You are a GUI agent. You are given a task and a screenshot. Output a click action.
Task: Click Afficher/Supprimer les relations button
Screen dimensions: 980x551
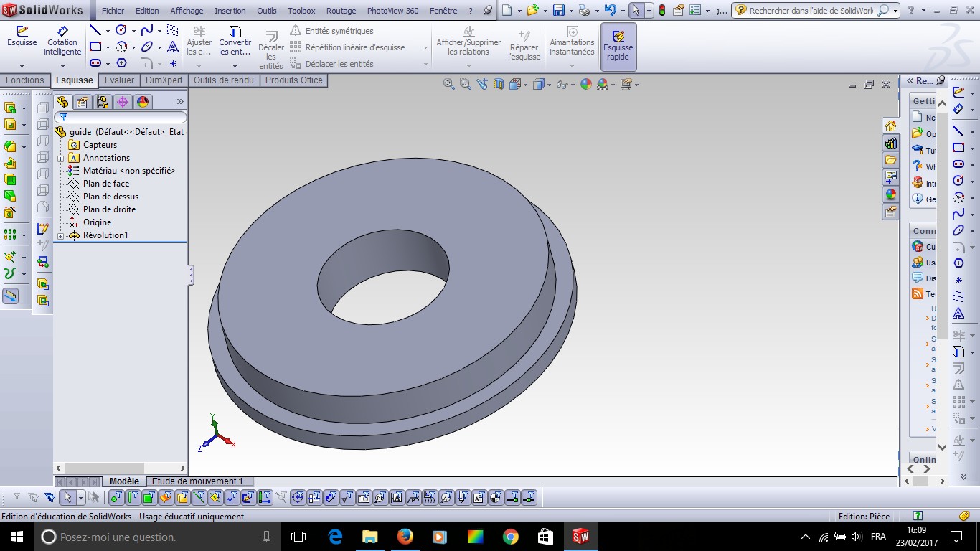click(468, 41)
